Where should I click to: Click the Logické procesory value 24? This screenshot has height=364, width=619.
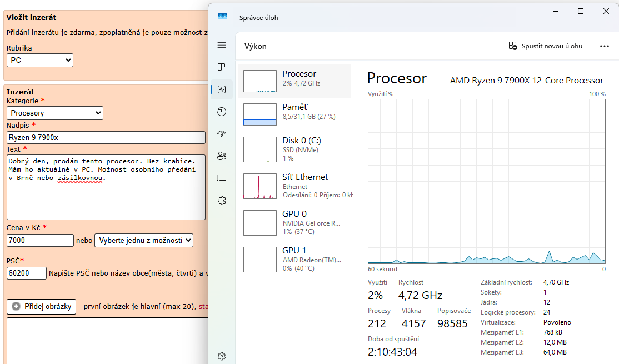pos(547,312)
